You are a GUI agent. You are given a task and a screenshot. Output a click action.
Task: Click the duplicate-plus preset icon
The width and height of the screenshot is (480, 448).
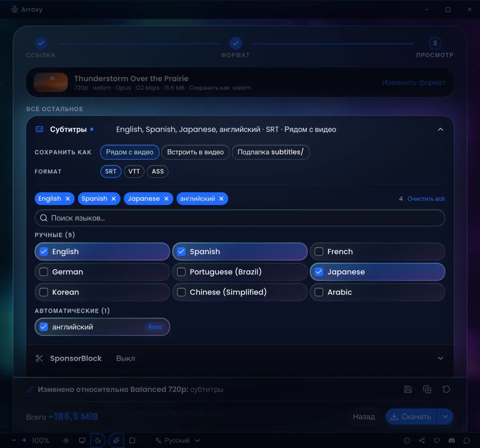coord(427,389)
